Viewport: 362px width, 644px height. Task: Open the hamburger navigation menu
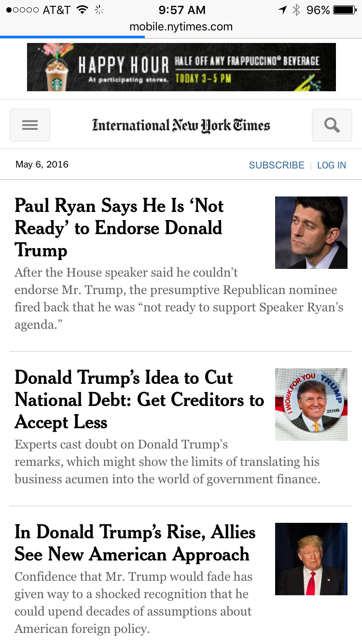pos(30,126)
